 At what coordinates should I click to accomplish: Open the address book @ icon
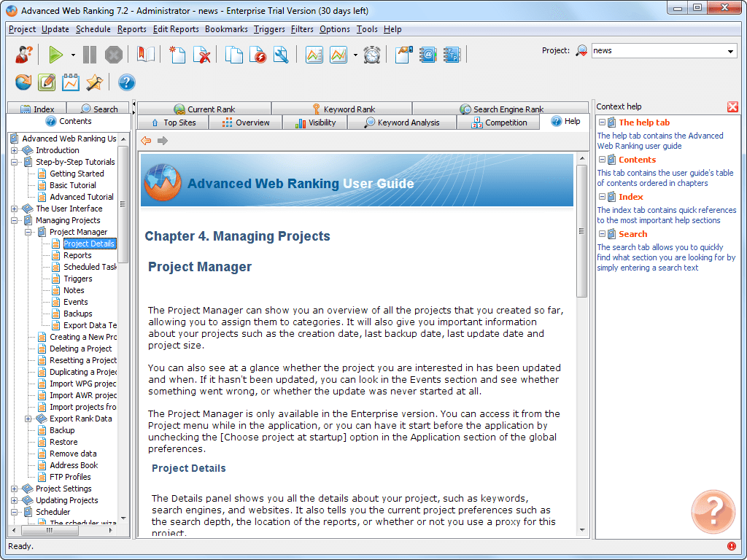coord(427,55)
